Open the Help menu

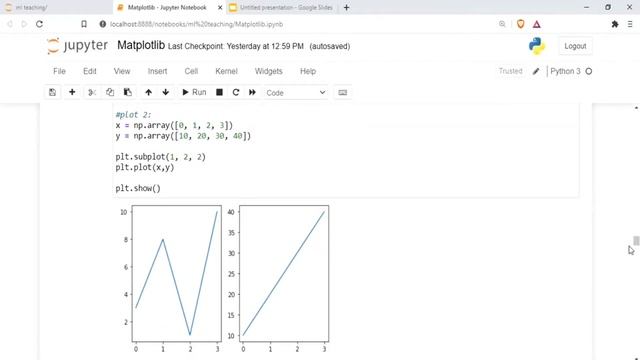pos(308,71)
